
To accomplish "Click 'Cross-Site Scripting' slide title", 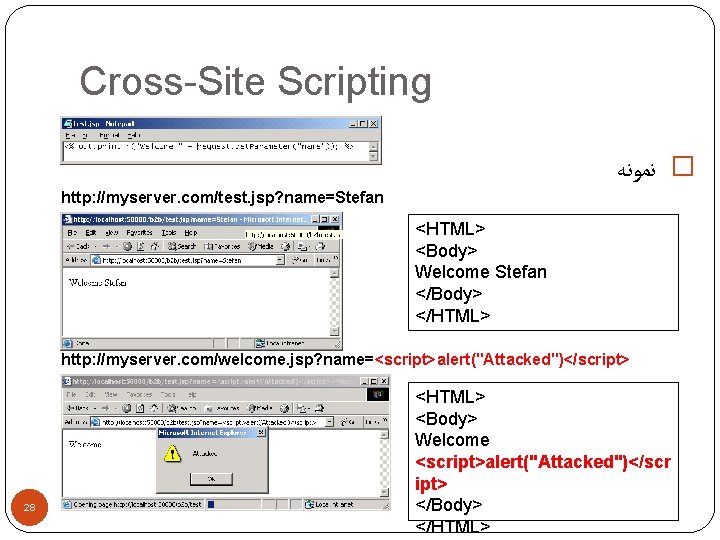I will 256,81.
